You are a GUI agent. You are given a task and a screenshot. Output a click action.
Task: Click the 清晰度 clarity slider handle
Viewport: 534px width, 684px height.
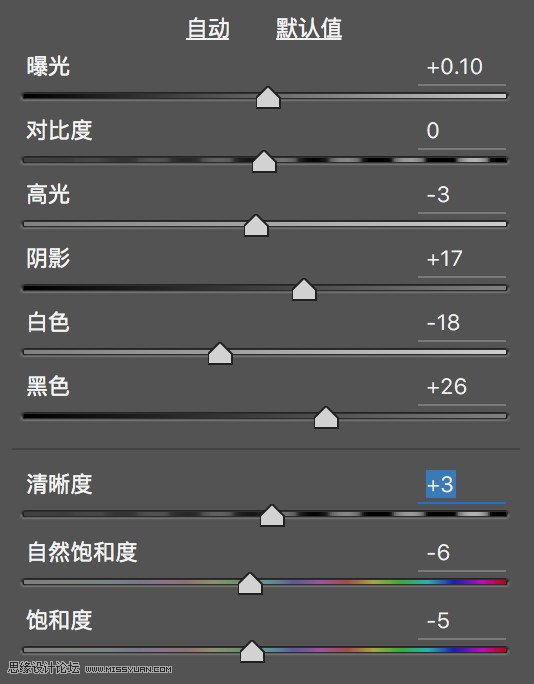click(x=272, y=516)
